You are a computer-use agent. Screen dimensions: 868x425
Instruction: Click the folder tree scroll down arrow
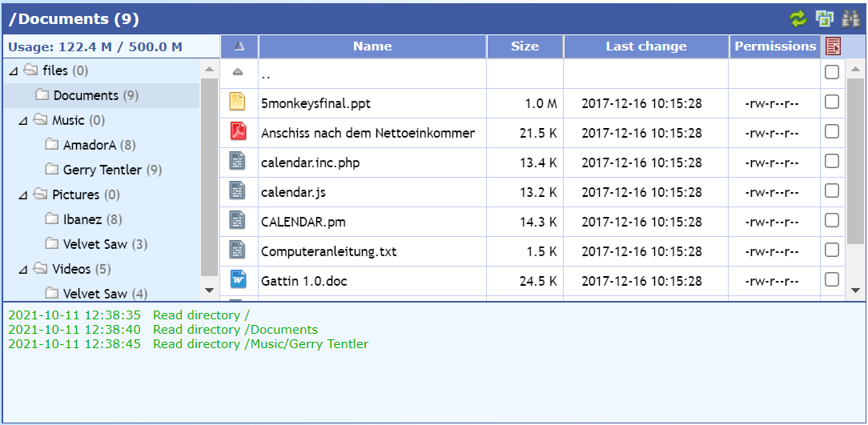(x=209, y=290)
